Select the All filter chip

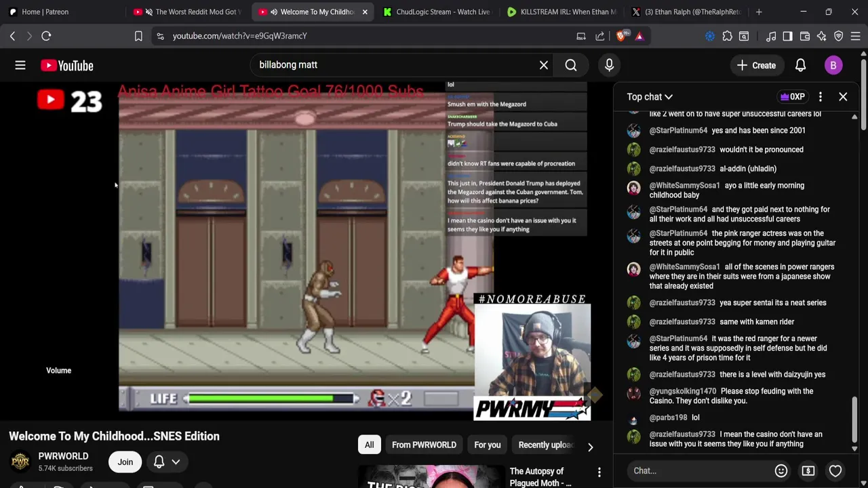(369, 445)
